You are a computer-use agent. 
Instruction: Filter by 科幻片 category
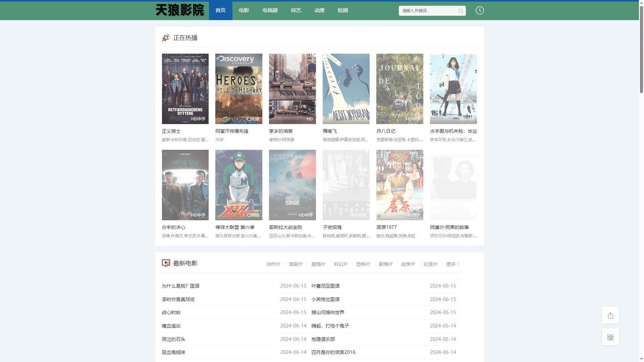click(x=341, y=264)
